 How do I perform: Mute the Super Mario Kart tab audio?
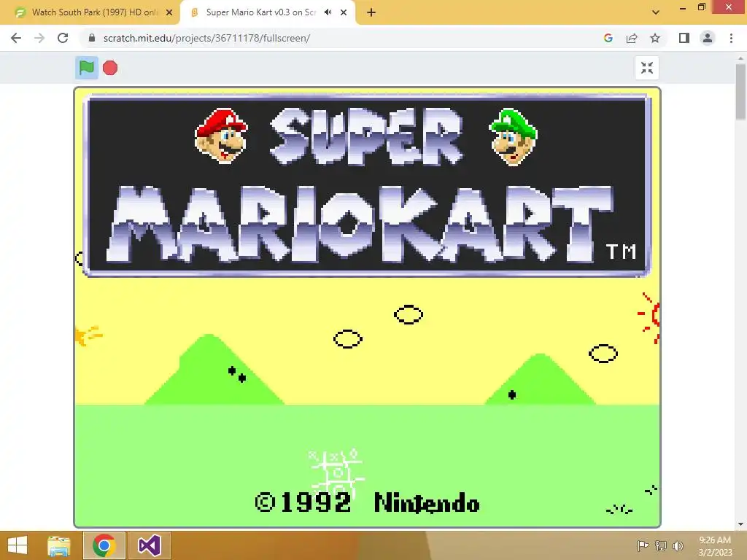pyautogui.click(x=328, y=12)
